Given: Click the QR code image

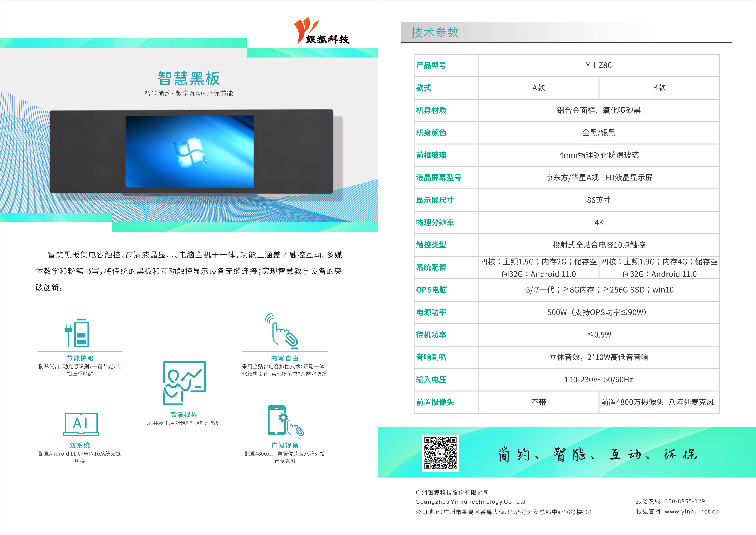Looking at the screenshot, I should 440,453.
